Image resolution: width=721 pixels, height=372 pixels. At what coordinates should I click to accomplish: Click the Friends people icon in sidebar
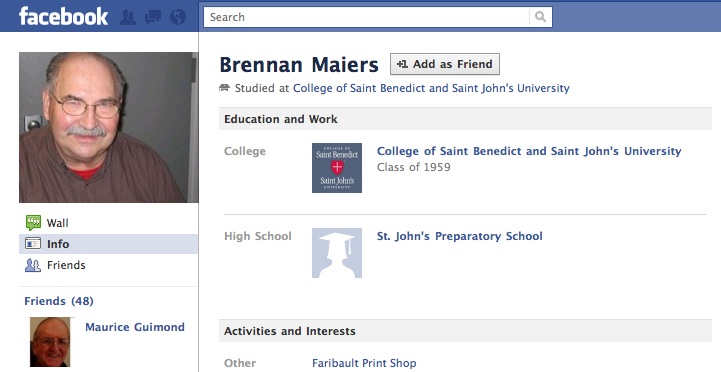point(33,265)
